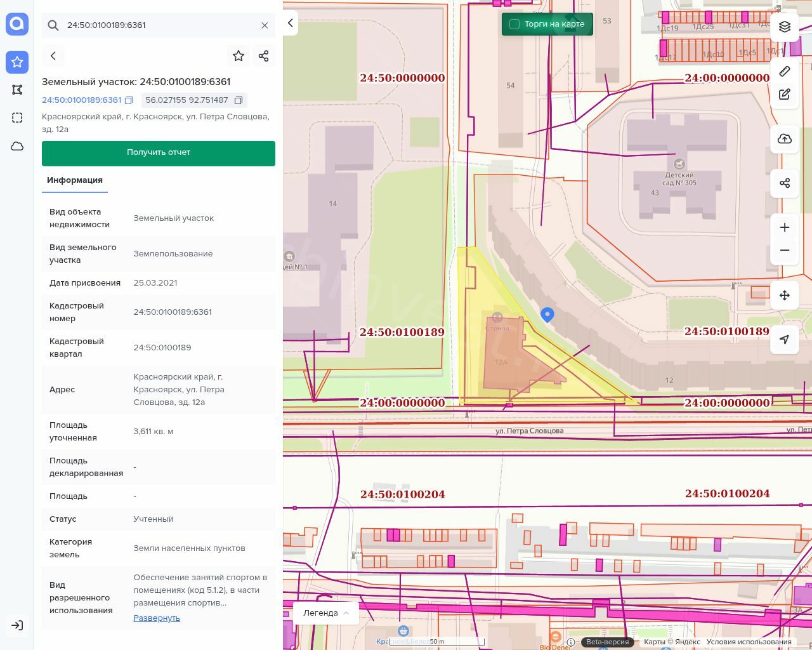Clear the cadastral search field
Image resolution: width=812 pixels, height=650 pixels.
click(265, 25)
